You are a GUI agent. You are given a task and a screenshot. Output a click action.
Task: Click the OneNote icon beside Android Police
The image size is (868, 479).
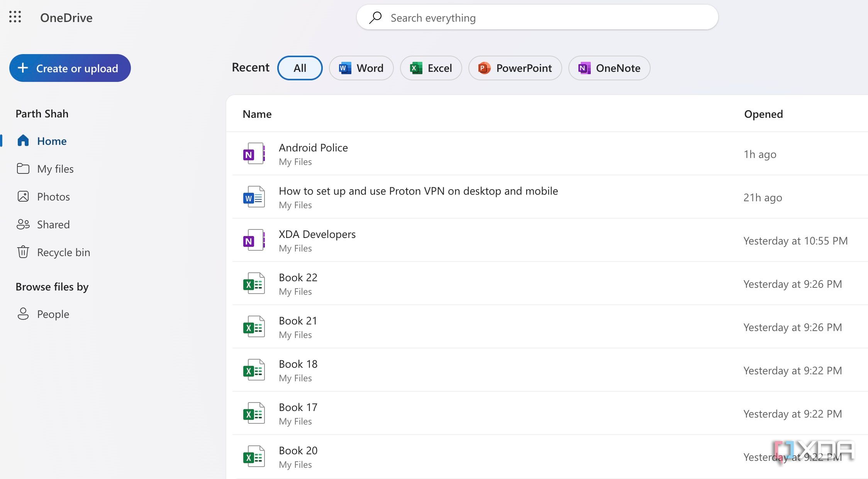254,154
